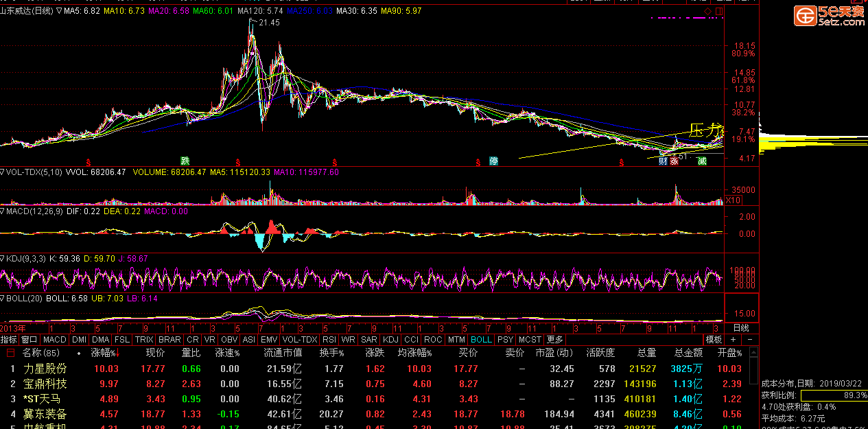
Task: Click the 日线 period button
Action: point(742,328)
